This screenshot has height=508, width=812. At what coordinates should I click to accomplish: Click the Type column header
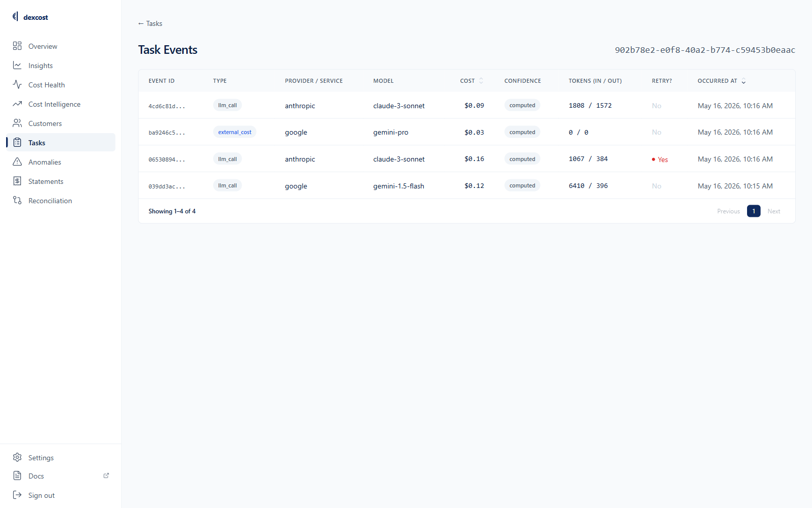pyautogui.click(x=220, y=81)
